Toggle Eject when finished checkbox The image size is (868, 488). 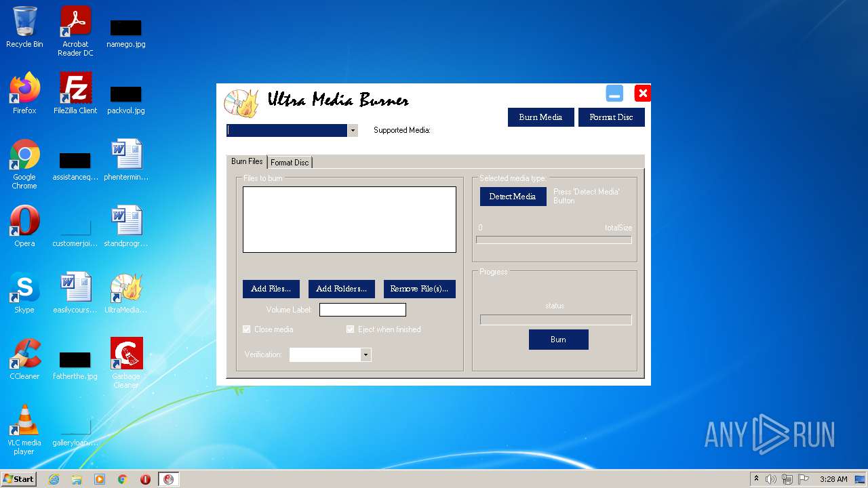point(351,329)
